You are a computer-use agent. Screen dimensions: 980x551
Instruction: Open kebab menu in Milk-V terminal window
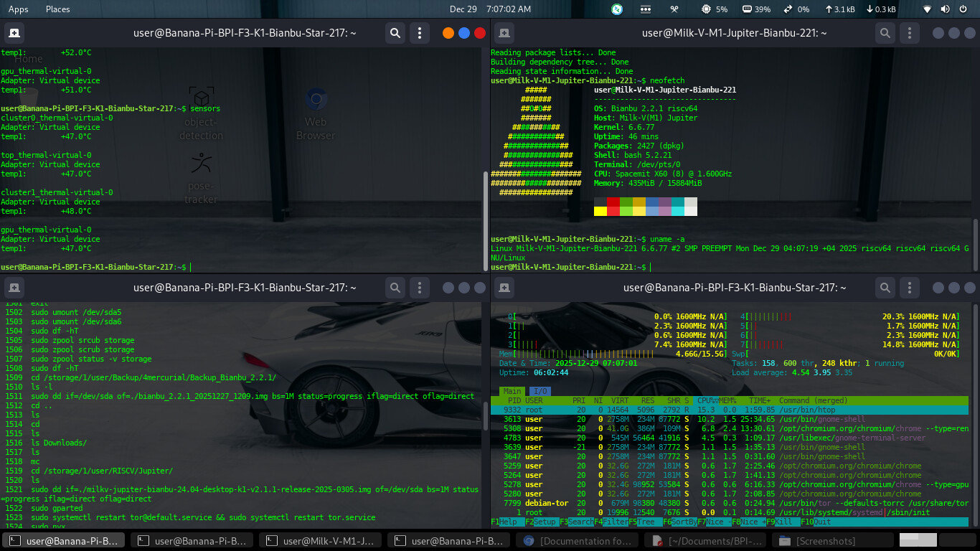910,33
